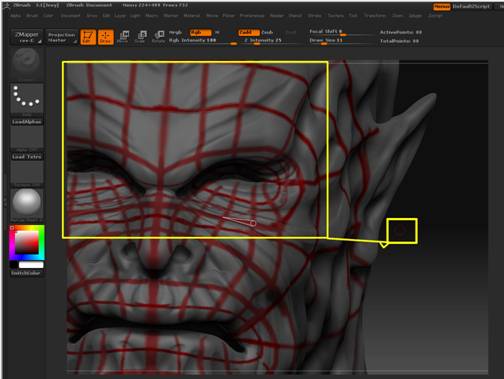The image size is (504, 379).
Task: Toggle the Mrgb channel button
Action: pyautogui.click(x=175, y=32)
